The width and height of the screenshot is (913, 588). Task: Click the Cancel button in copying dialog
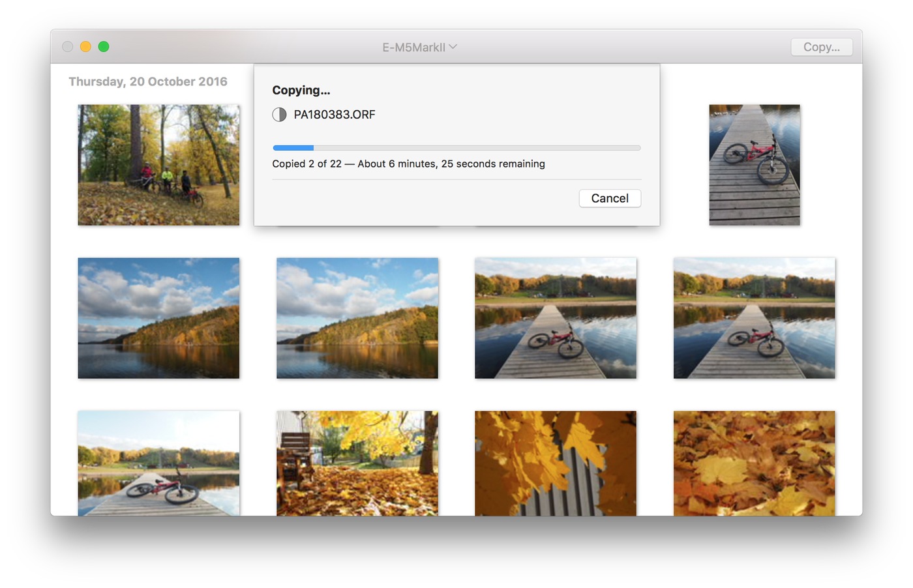pyautogui.click(x=610, y=198)
